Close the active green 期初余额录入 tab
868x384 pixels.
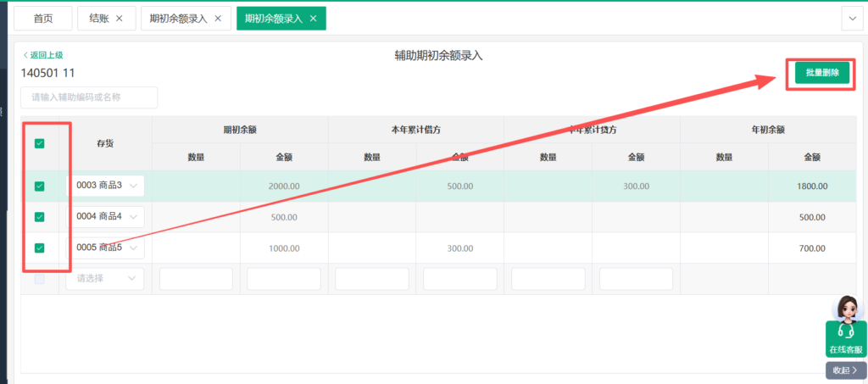point(314,19)
